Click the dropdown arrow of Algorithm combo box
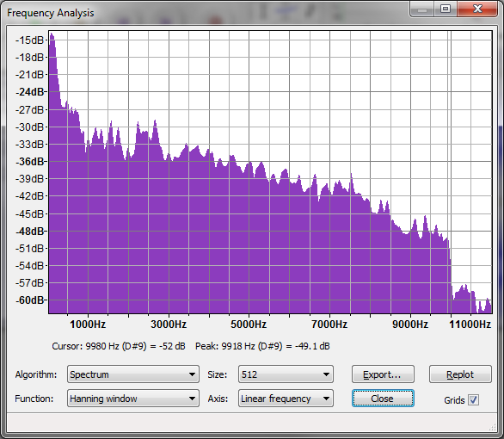The width and height of the screenshot is (504, 439). 192,374
